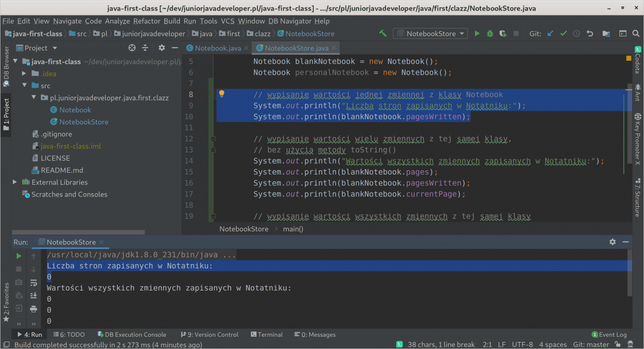Open the Terminal tool window
The height and width of the screenshot is (349, 644).
266,335
